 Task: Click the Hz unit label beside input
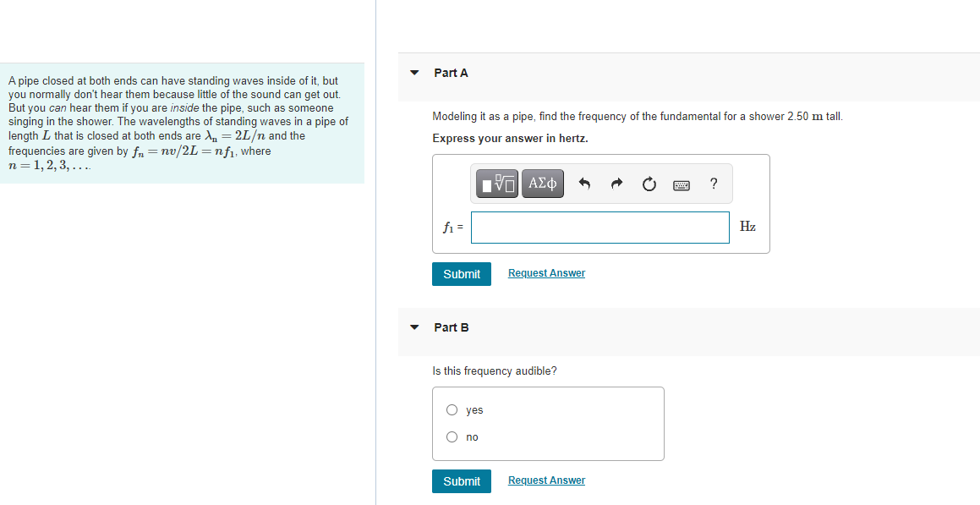[x=747, y=226]
